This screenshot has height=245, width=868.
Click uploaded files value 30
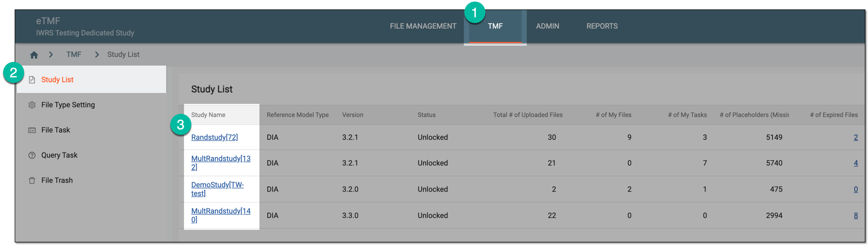[x=552, y=137]
